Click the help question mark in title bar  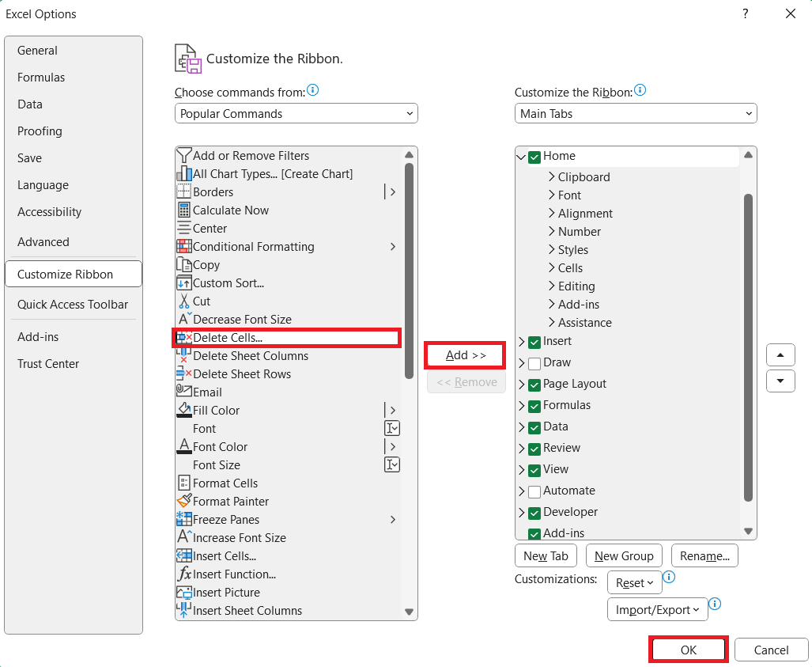[746, 13]
